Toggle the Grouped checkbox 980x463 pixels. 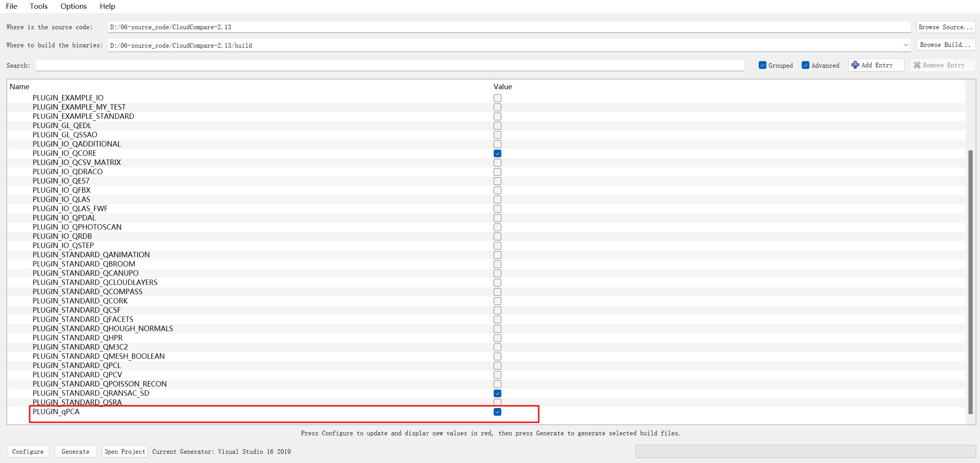pos(763,65)
